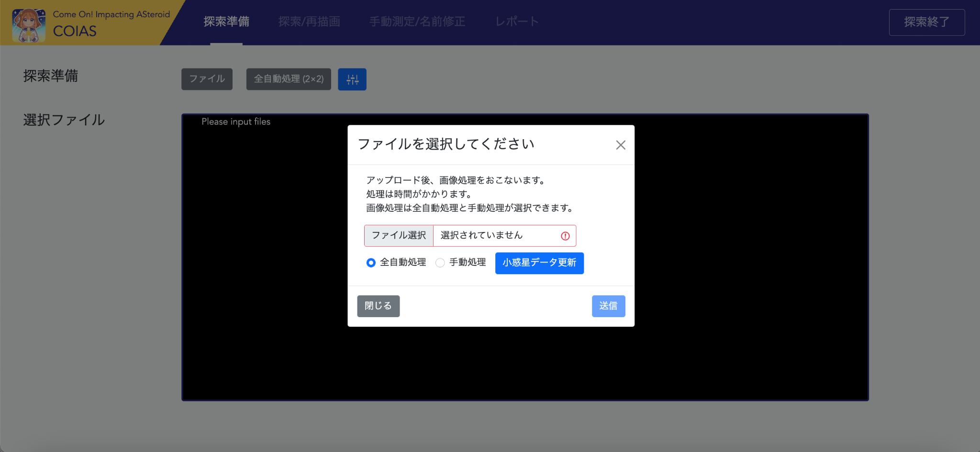The height and width of the screenshot is (452, 980).
Task: Click the ファイル toolbar button
Action: coord(207,79)
